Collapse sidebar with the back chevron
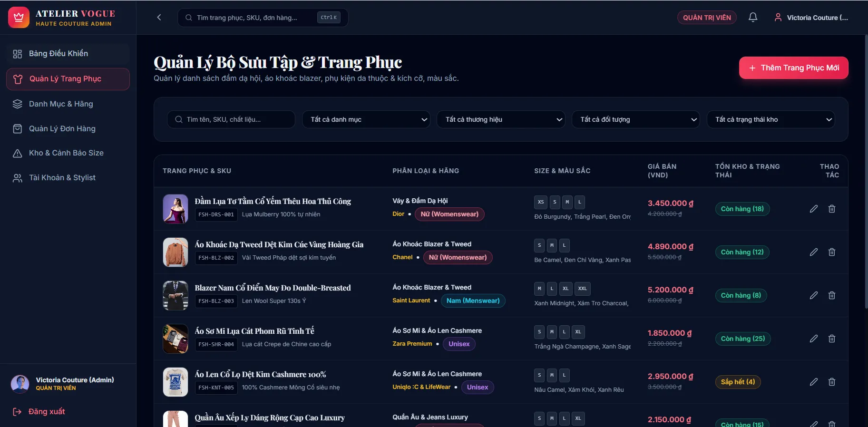 click(x=159, y=18)
